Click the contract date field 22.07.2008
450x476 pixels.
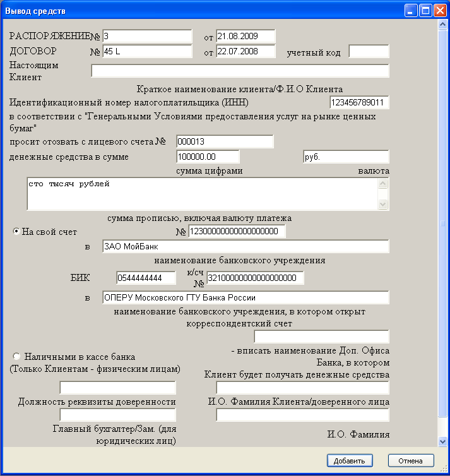(246, 51)
